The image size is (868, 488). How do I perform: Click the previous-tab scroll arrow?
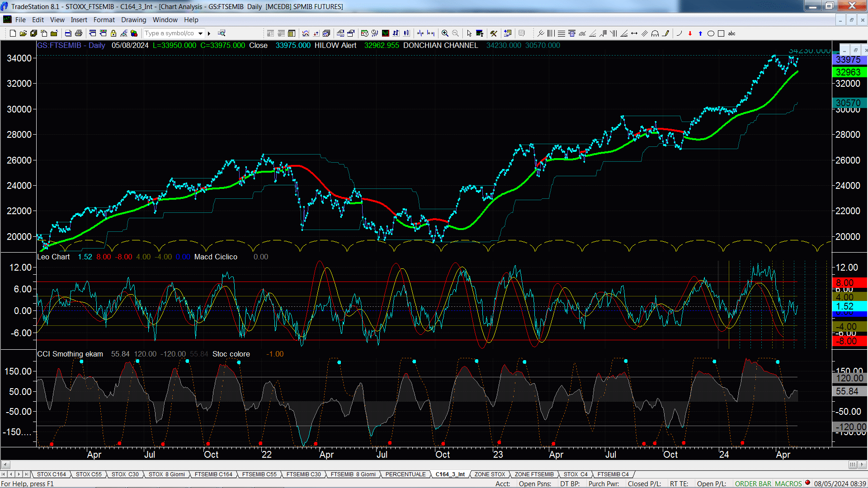tap(11, 474)
